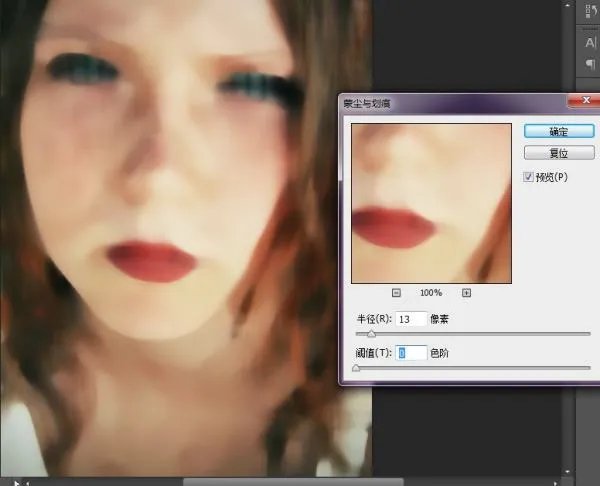Open the History panel icon

589,12
